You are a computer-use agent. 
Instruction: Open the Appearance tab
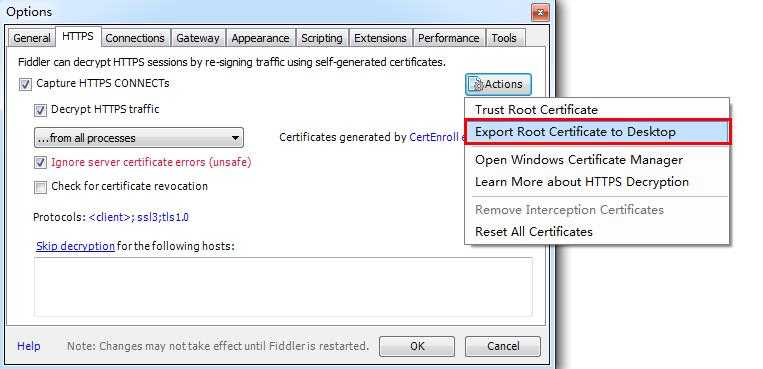[260, 38]
